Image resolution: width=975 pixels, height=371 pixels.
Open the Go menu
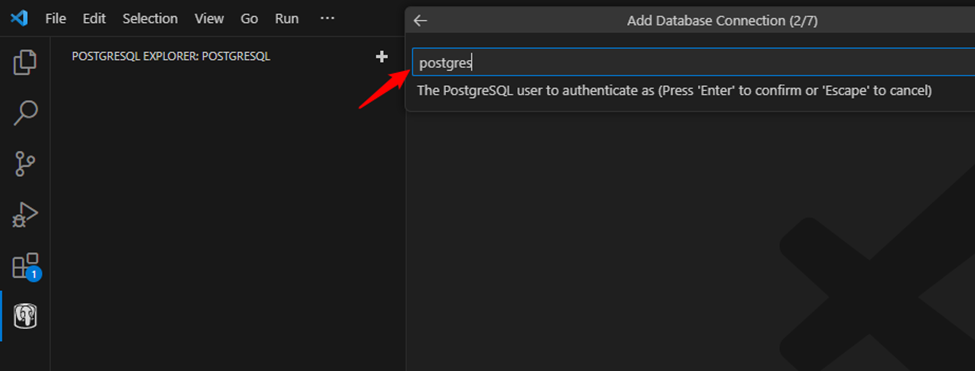tap(249, 19)
